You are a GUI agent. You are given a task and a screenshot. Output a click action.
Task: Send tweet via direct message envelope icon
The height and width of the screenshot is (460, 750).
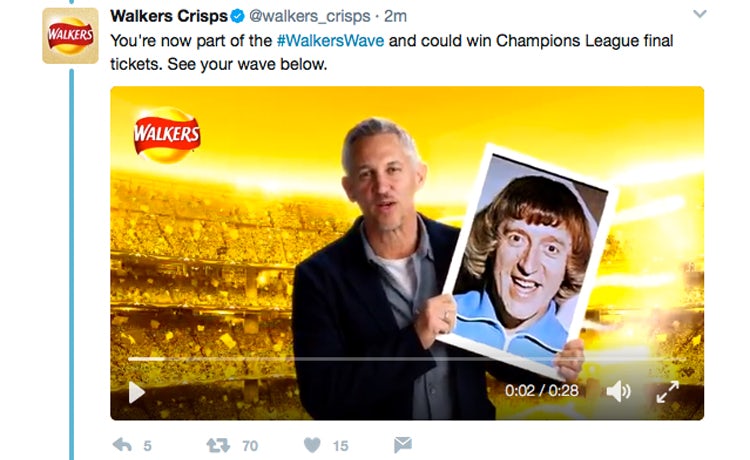pos(403,445)
